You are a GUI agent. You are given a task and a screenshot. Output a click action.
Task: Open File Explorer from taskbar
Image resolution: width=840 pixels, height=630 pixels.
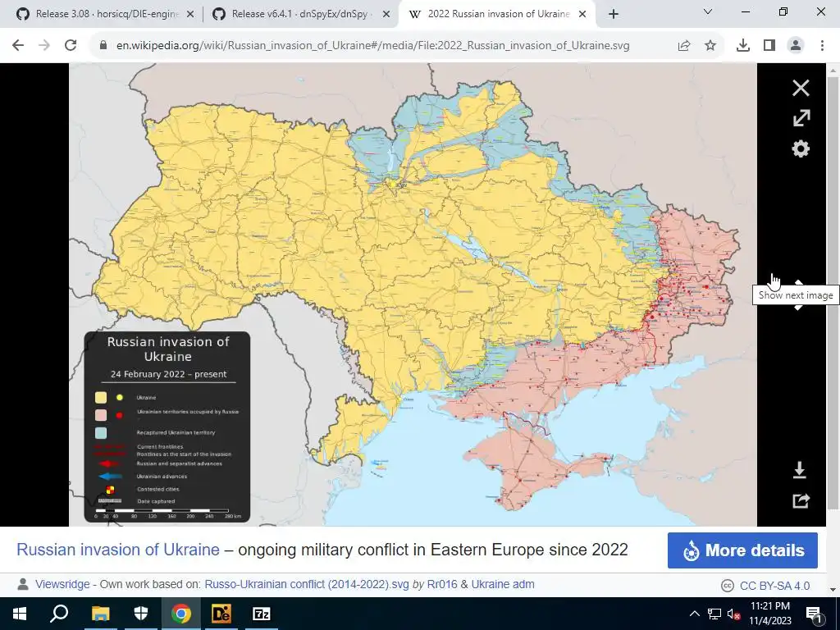[x=100, y=614]
